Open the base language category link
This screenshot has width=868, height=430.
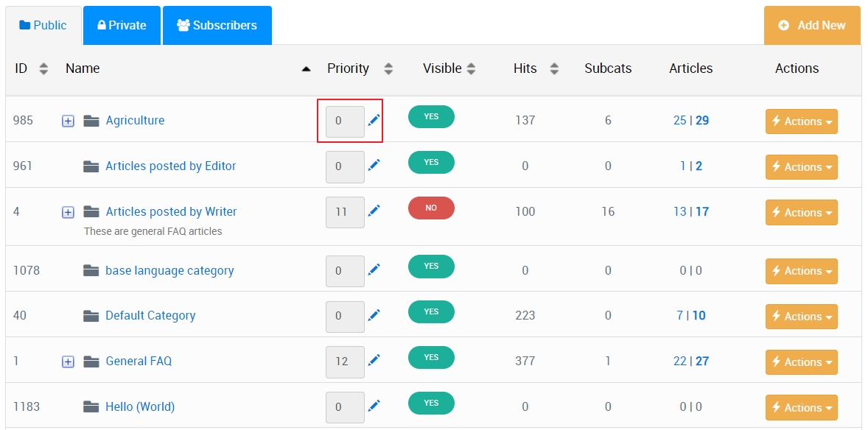(x=169, y=270)
